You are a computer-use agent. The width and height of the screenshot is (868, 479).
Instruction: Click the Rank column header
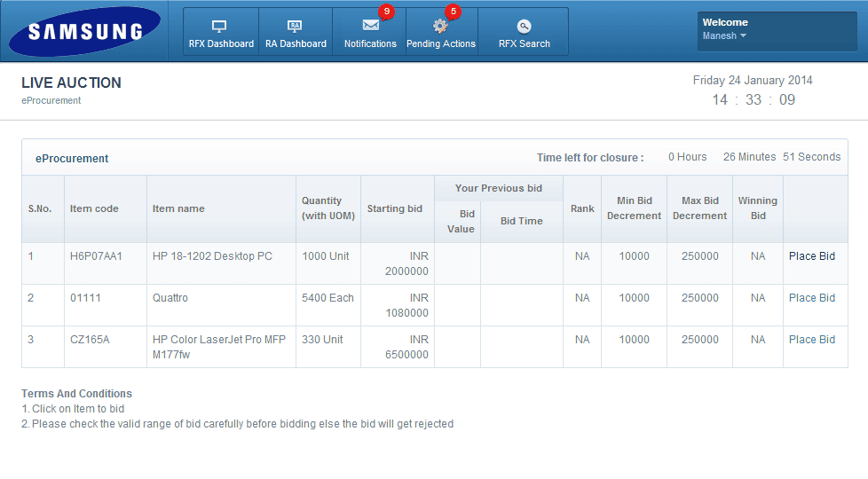[582, 209]
